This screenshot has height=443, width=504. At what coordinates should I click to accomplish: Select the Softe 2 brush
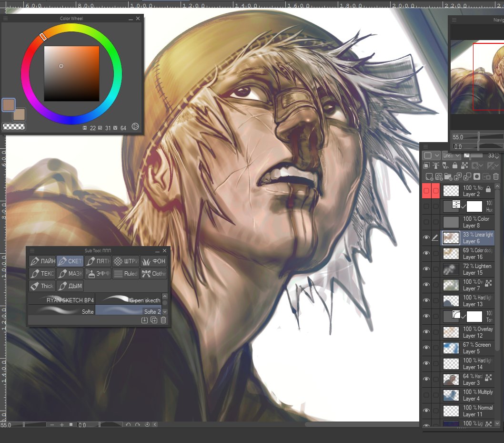point(129,311)
